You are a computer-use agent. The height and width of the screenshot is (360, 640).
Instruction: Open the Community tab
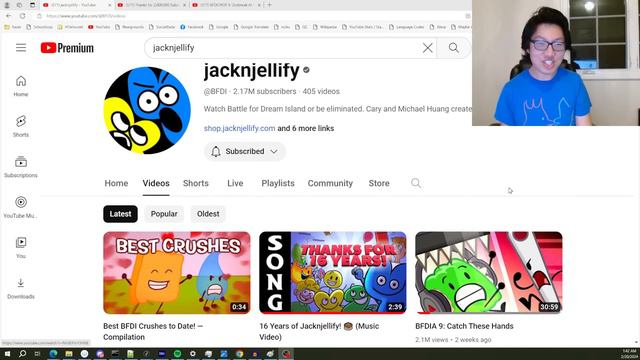click(330, 183)
